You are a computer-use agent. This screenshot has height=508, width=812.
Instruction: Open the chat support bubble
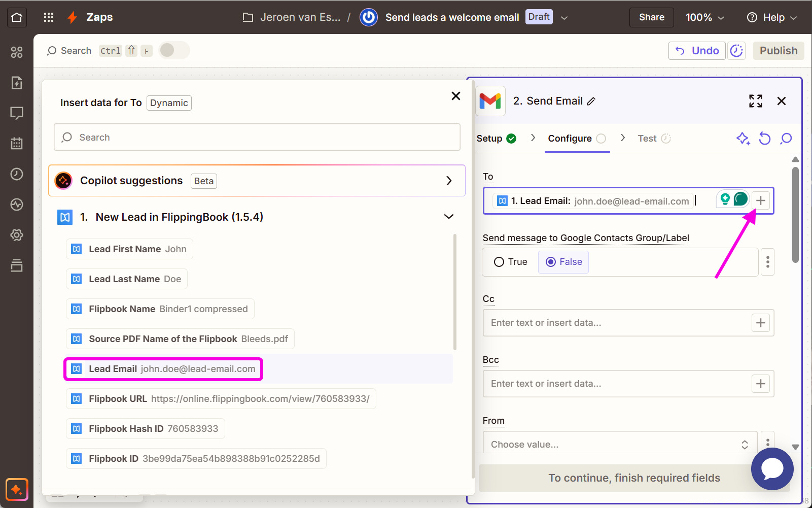772,468
